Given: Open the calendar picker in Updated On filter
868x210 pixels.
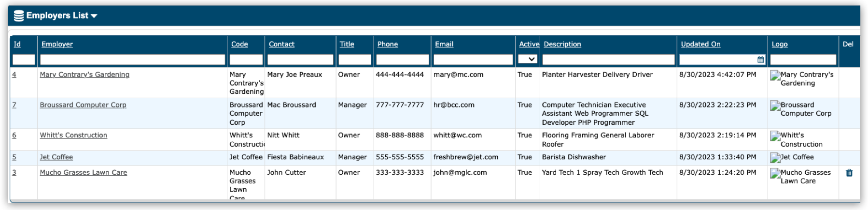Looking at the screenshot, I should (760, 60).
